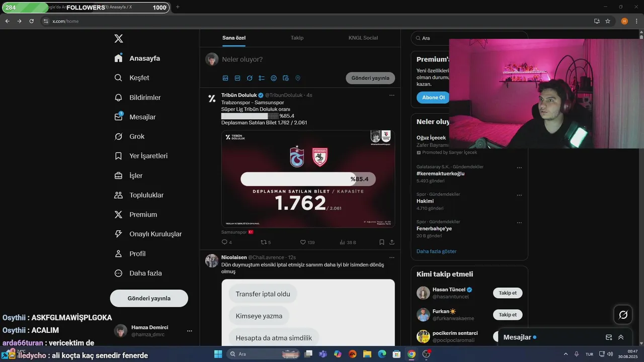
Task: Open Onaylı Kuruluşlar in sidebar
Action: [x=148, y=234]
